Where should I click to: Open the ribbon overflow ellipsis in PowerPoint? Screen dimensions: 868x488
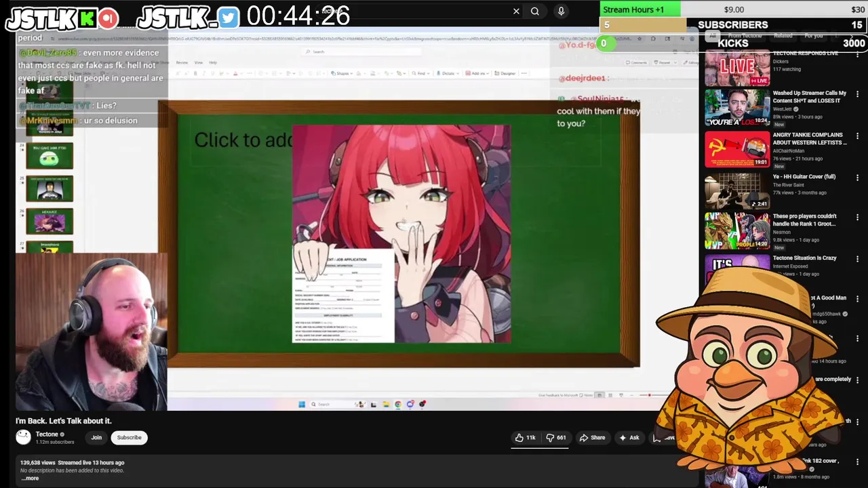(x=524, y=73)
